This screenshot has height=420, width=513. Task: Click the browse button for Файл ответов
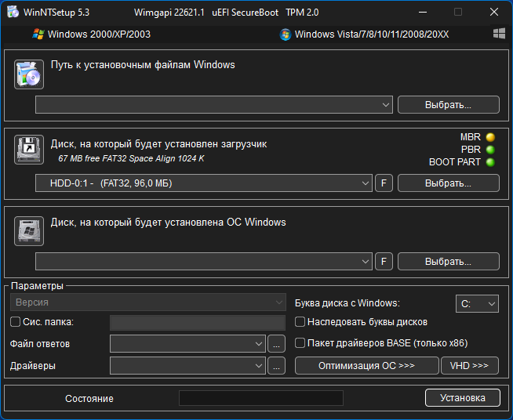click(x=276, y=343)
